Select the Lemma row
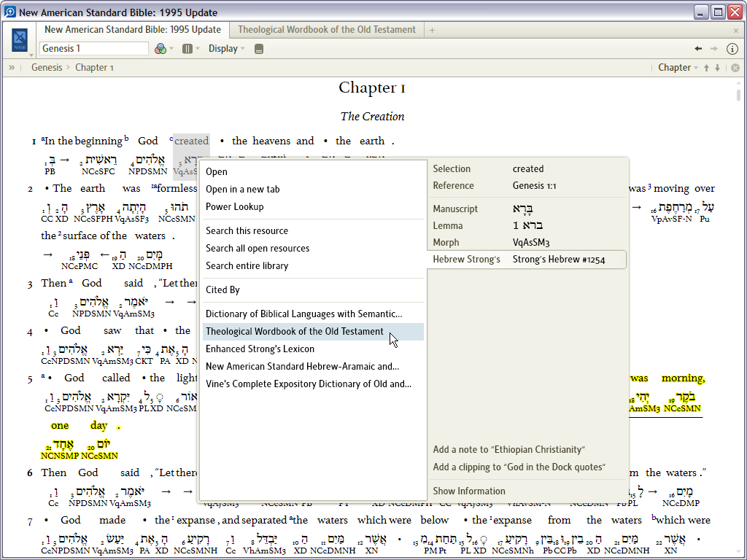Viewport: 747px width, 560px height. pos(527,226)
